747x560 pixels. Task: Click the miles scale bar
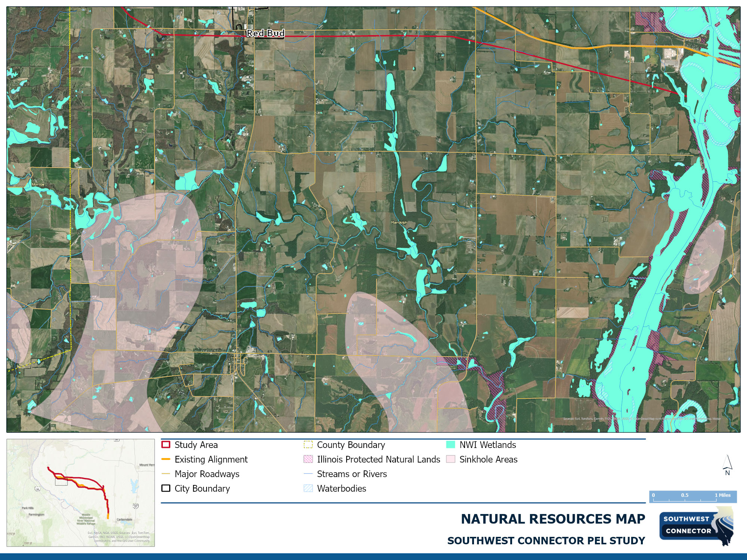692,497
